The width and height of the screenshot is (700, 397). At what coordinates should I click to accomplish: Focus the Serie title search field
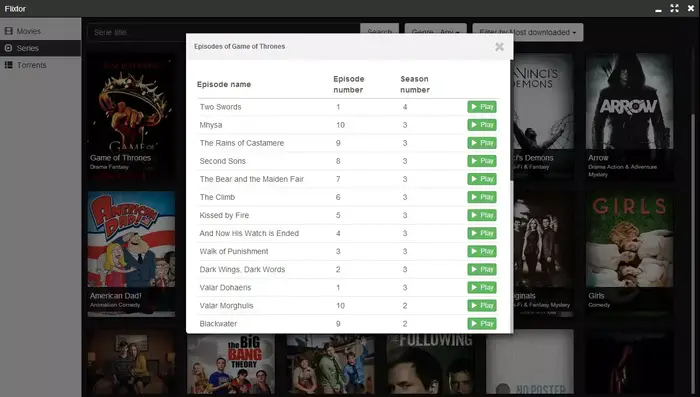click(x=223, y=32)
